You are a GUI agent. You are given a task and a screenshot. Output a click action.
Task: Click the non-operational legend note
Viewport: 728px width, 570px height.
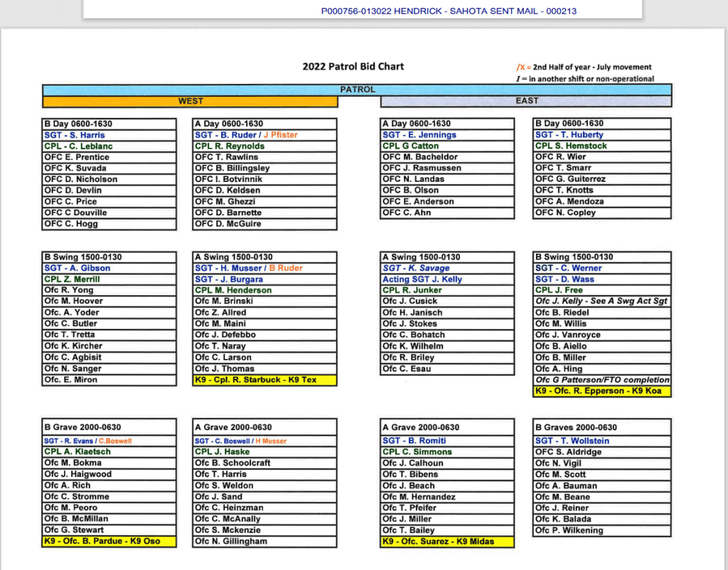point(585,78)
